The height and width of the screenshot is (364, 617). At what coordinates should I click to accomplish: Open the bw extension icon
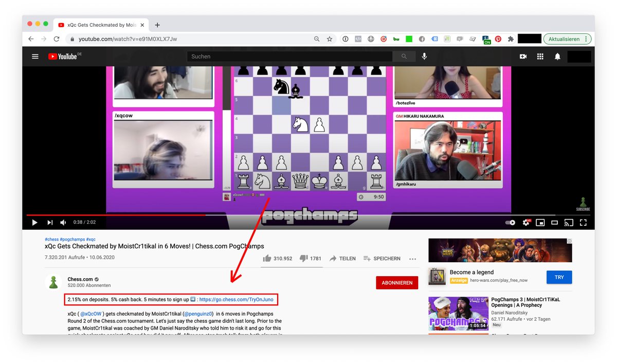(396, 39)
